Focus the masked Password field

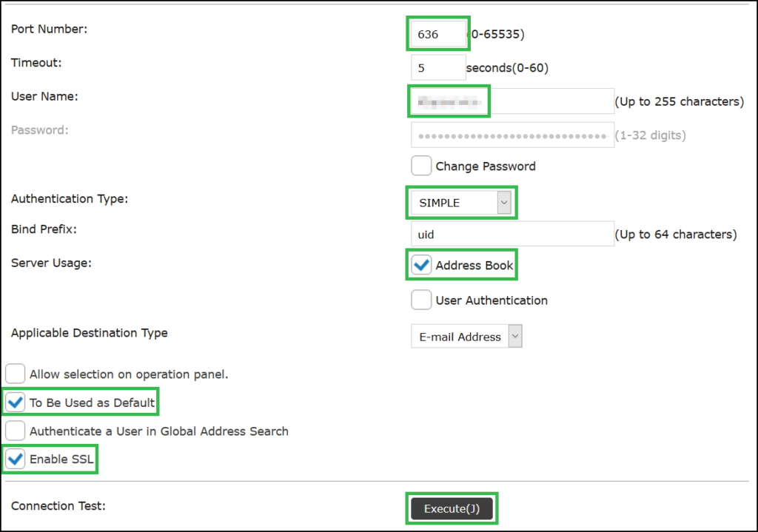click(x=511, y=135)
